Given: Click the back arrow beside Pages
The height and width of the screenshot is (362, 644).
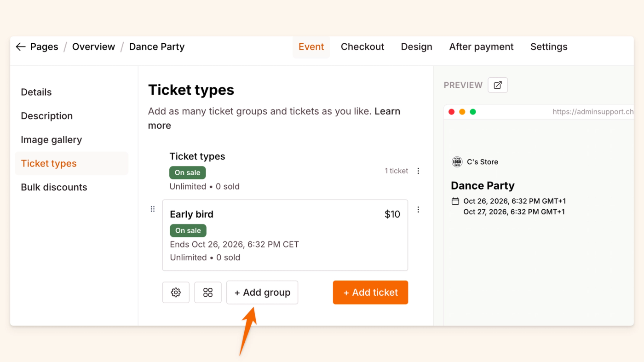Looking at the screenshot, I should [20, 47].
